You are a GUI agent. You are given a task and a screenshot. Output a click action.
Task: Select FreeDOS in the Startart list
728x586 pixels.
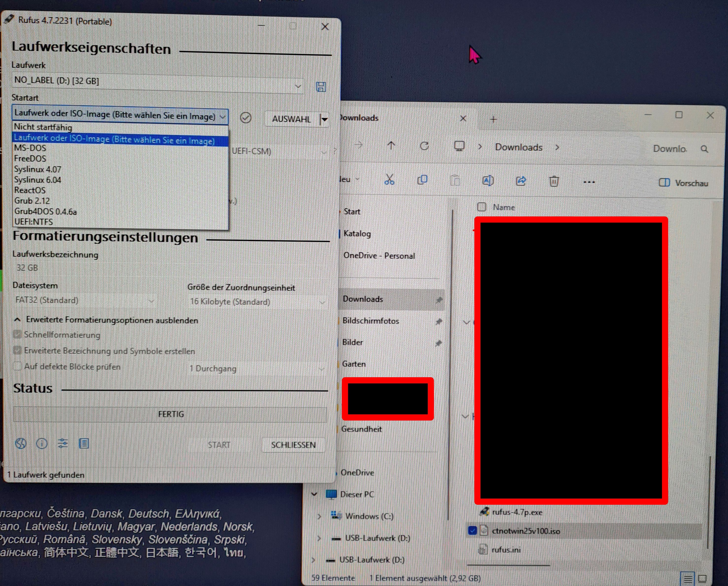point(30,158)
